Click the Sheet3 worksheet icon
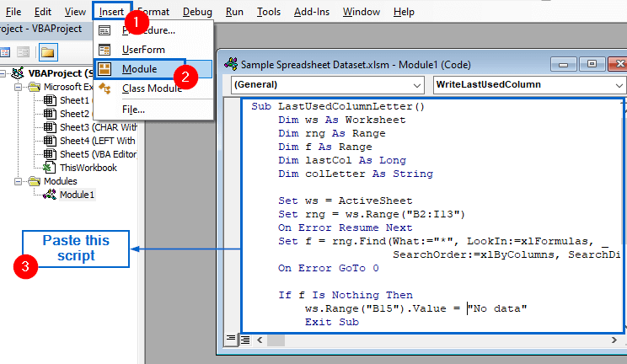The image size is (627, 364). click(50, 127)
